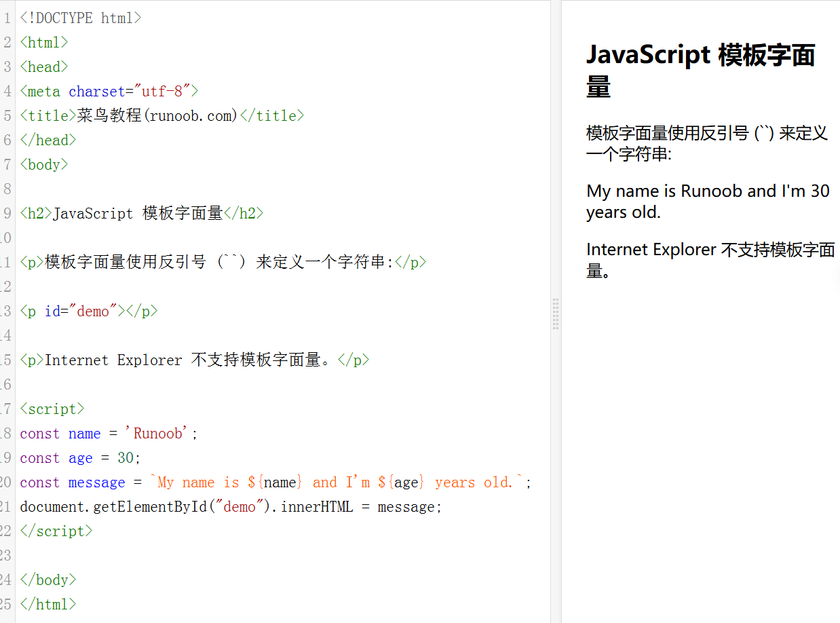Image resolution: width=840 pixels, height=623 pixels.
Task: Click the opening html tag line
Action: tap(44, 43)
